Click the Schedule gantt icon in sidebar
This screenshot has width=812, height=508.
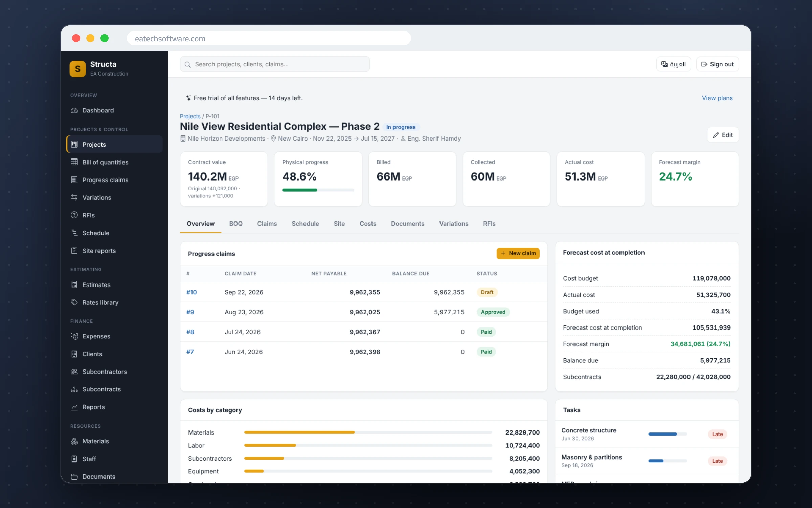[x=74, y=233]
